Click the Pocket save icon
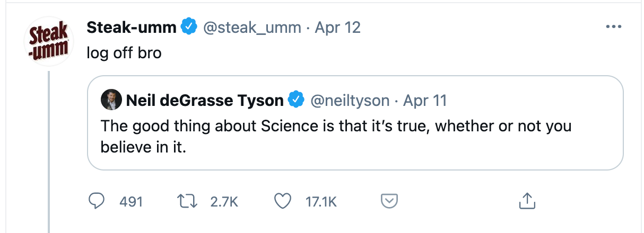 pos(389,201)
